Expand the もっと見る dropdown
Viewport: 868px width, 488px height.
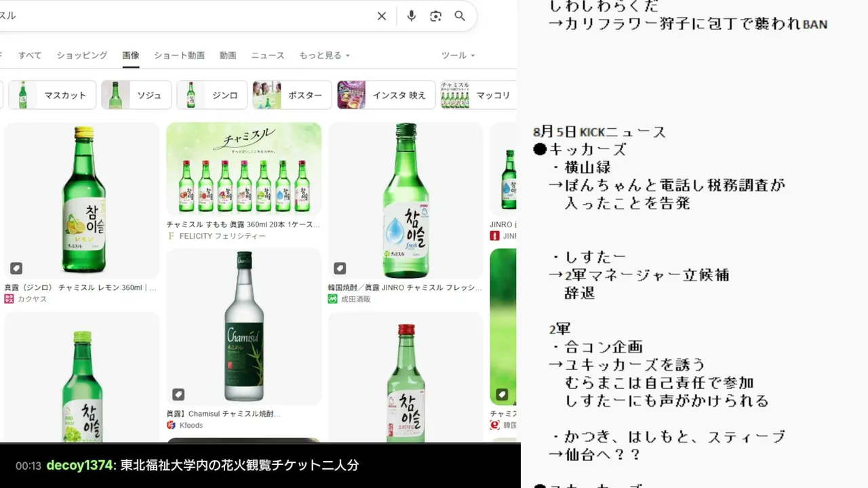(x=325, y=56)
